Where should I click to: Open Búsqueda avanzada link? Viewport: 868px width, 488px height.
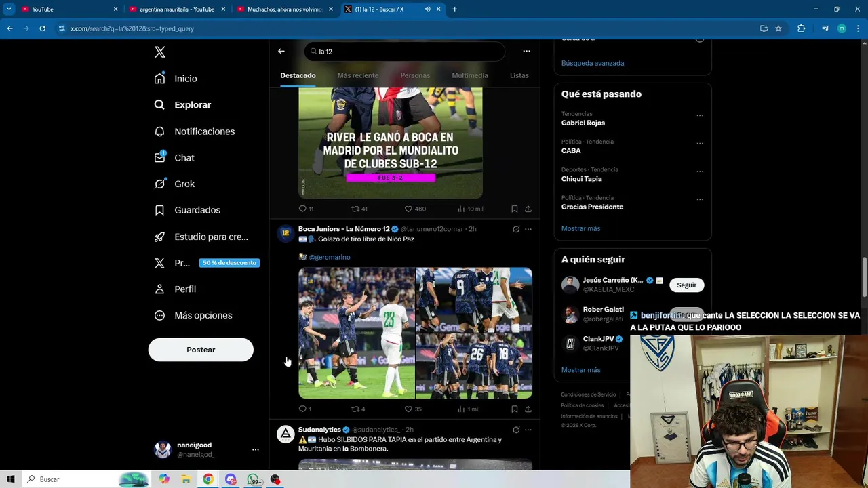pyautogui.click(x=593, y=63)
